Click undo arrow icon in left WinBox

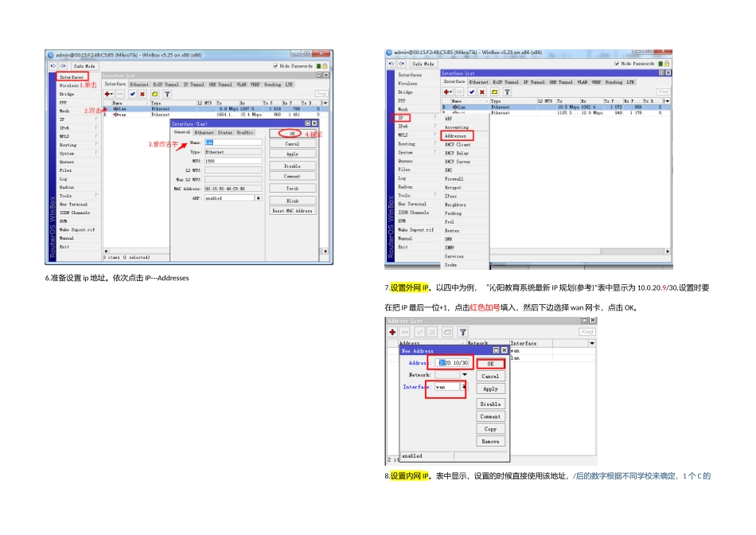point(53,65)
